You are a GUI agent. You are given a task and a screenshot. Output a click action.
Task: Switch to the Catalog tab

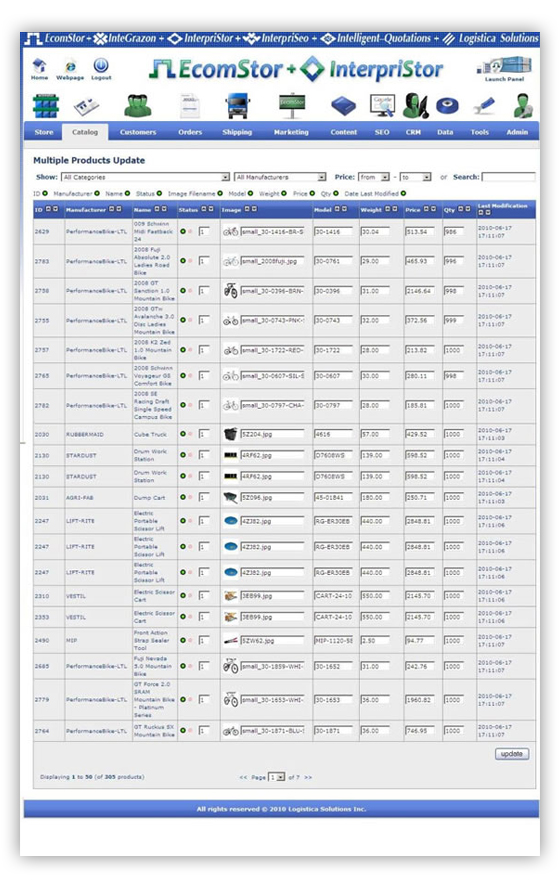pos(85,132)
